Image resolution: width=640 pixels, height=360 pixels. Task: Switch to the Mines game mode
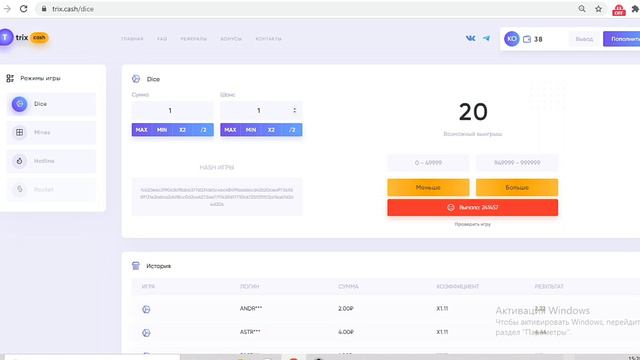[x=51, y=132]
